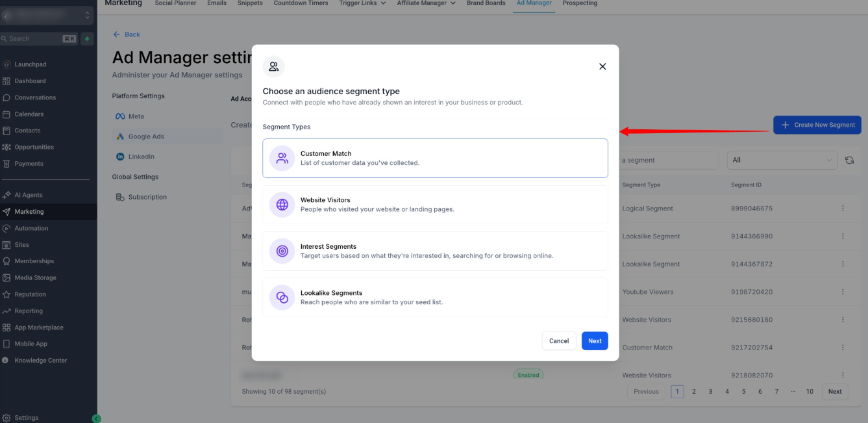Open actions menu for segment 8999046675
The image size is (868, 423).
click(843, 209)
